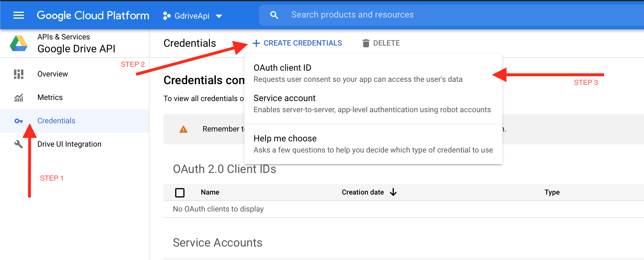The image size is (644, 260).
Task: Toggle the select-all checkbox in OAuth table
Action: pyautogui.click(x=180, y=193)
